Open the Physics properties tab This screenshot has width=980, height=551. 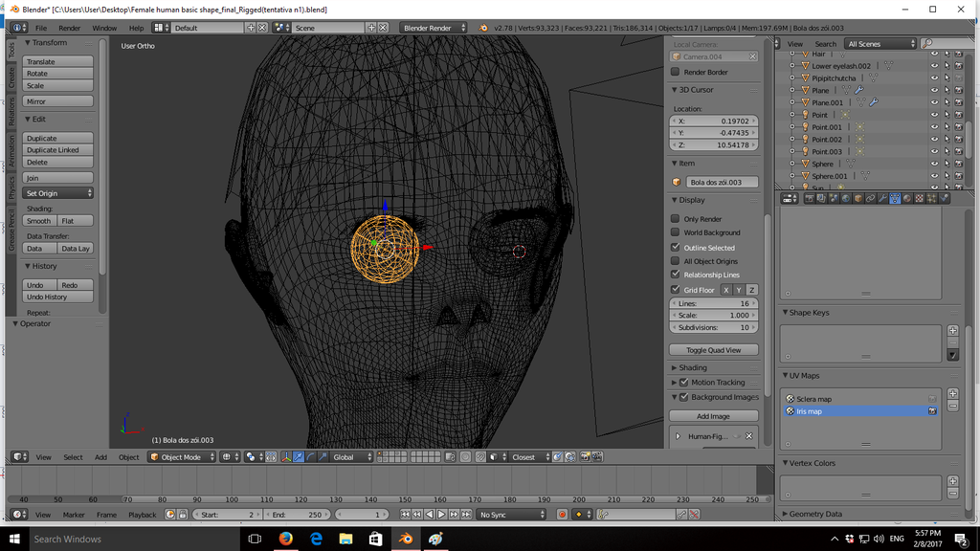pyautogui.click(x=945, y=199)
